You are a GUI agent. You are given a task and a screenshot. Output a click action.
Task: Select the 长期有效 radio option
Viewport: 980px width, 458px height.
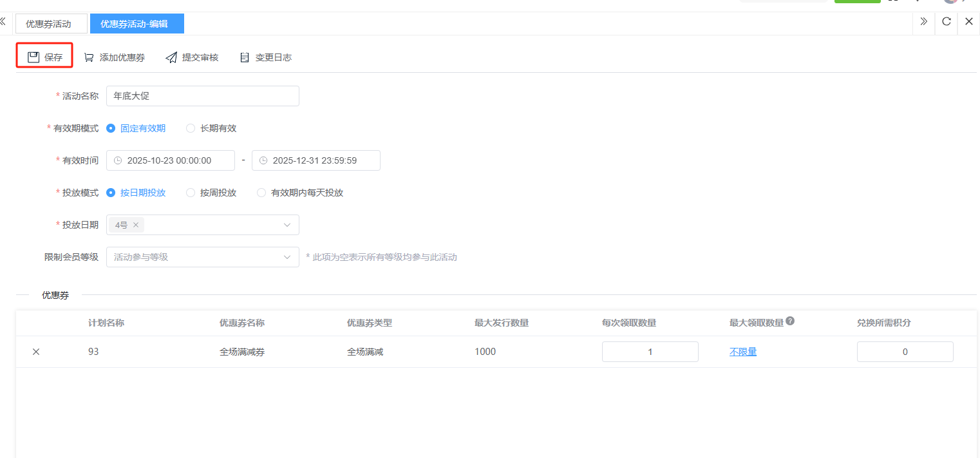(x=191, y=128)
